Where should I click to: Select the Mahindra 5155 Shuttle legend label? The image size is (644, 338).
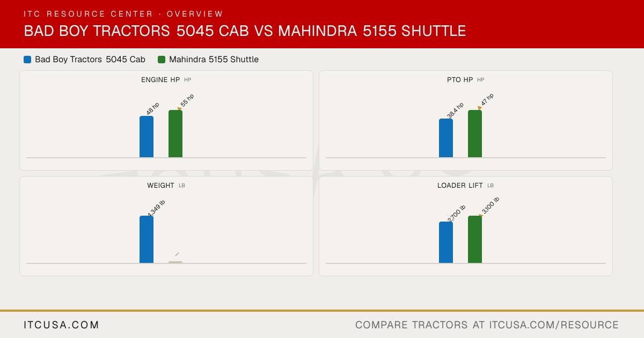tap(214, 60)
